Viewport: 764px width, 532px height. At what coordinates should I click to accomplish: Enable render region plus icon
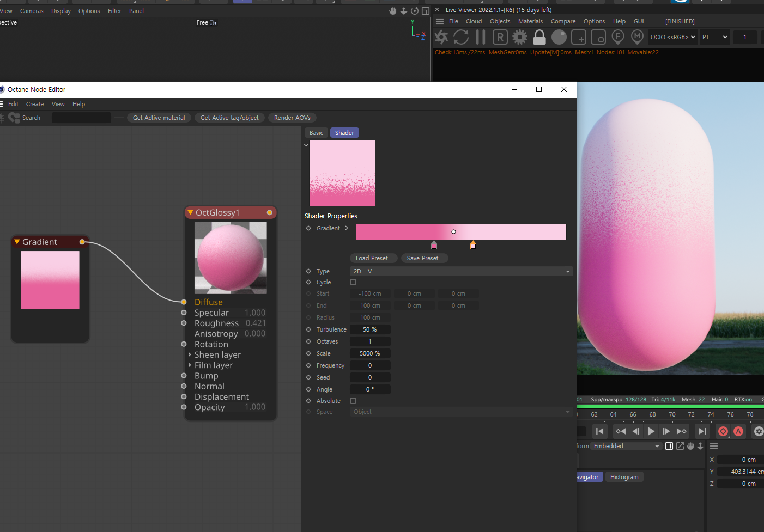[x=579, y=37]
